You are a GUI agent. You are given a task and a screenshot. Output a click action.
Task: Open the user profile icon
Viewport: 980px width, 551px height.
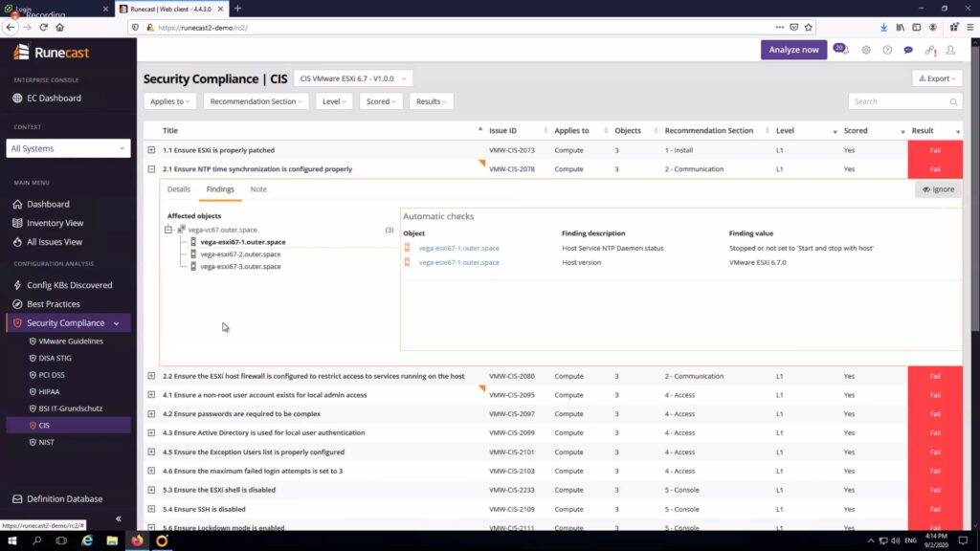[x=950, y=50]
